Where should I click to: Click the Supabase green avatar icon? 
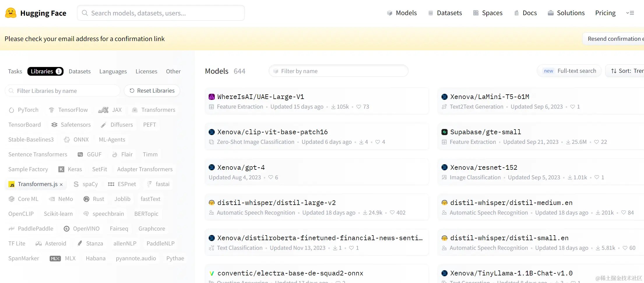point(444,132)
